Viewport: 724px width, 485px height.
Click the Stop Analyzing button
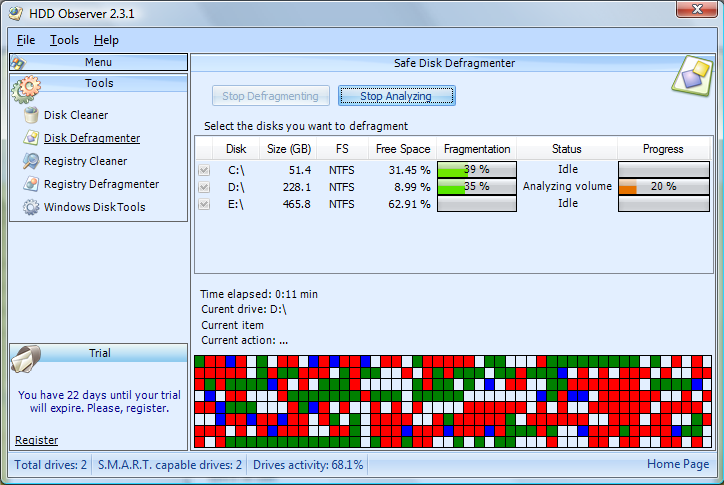(397, 96)
